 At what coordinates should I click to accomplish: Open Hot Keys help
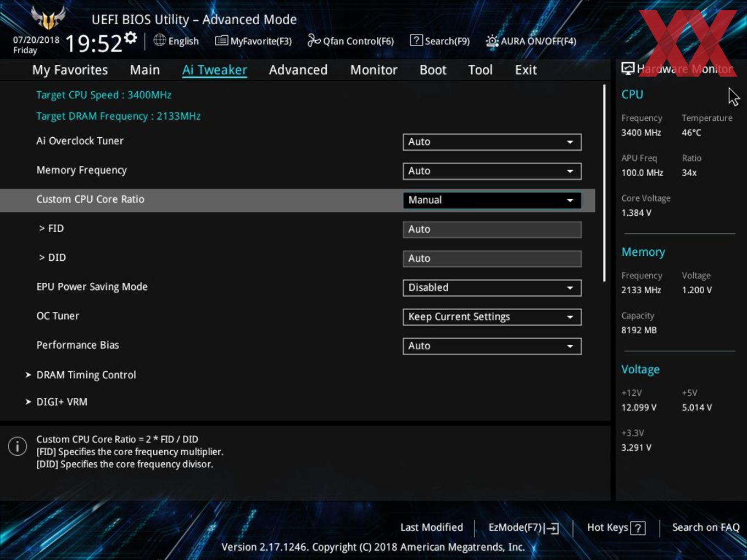(616, 528)
